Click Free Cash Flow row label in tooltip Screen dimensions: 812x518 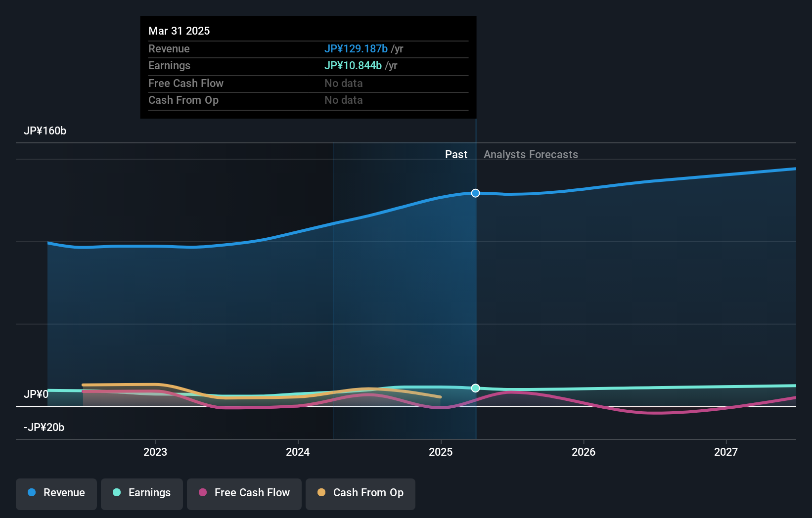click(186, 84)
